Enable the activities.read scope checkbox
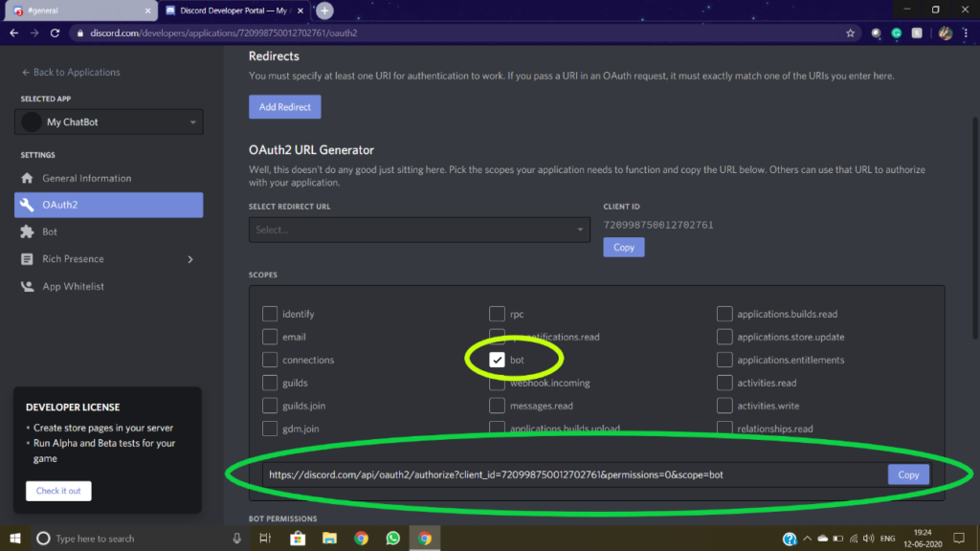The image size is (980, 551). click(x=724, y=383)
